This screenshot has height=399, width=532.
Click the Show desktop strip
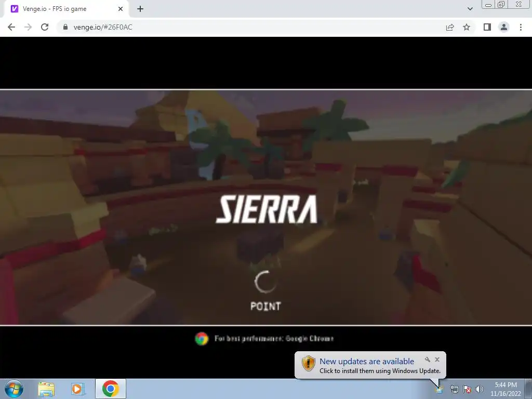(x=528, y=389)
